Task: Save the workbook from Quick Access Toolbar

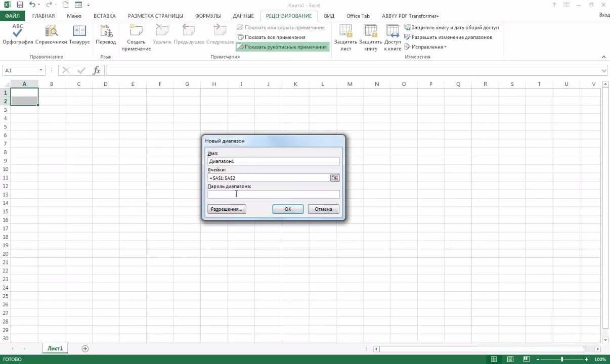Action: tap(19, 5)
